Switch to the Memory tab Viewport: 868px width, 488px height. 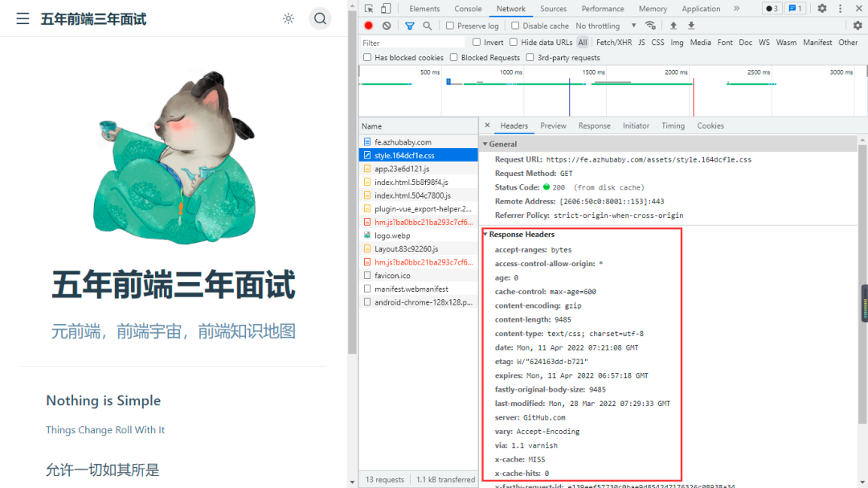(653, 8)
